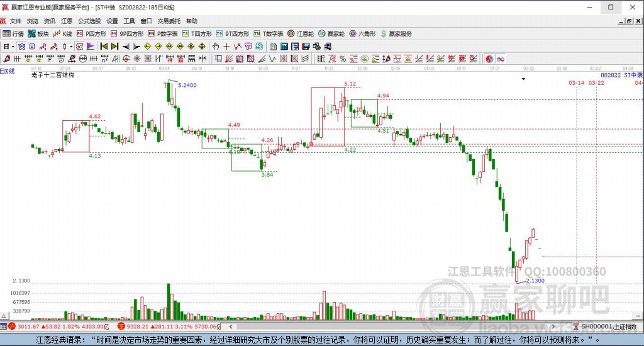The width and height of the screenshot is (644, 346).
Task: Click the 03-14 date marker
Action: pyautogui.click(x=576, y=82)
